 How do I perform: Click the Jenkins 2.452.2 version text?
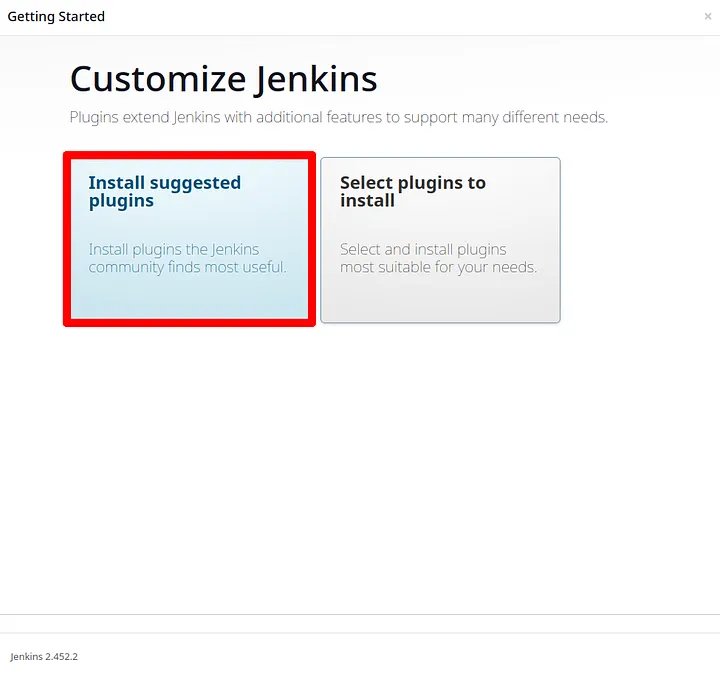[44, 656]
